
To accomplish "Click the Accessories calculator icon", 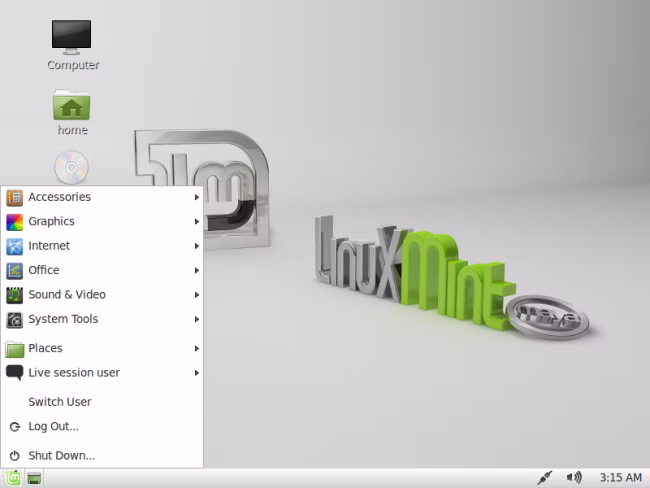I will coord(15,198).
